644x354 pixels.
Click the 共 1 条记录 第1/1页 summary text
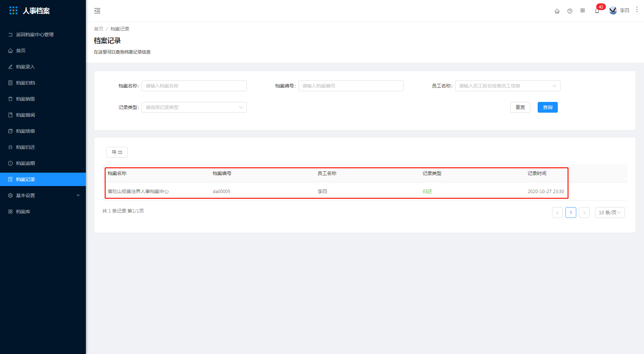(123, 211)
